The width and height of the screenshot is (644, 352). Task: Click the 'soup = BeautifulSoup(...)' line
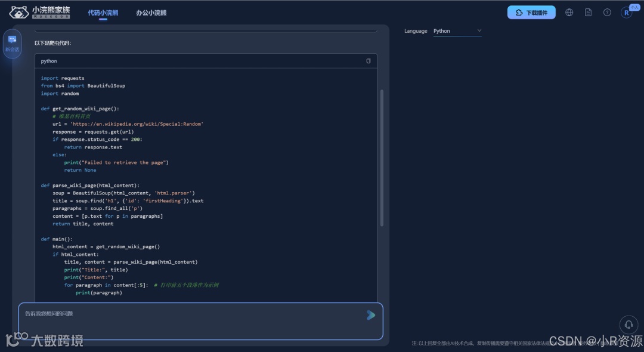pos(123,193)
